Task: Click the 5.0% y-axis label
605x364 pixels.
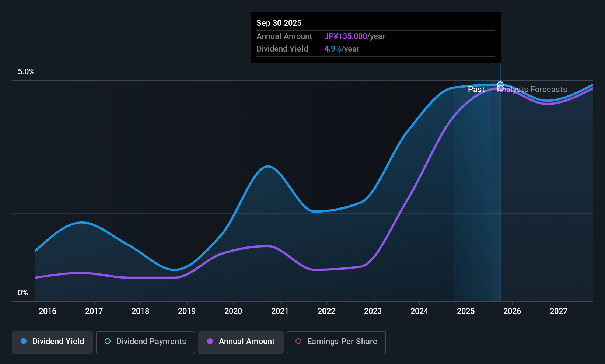Action: (26, 72)
